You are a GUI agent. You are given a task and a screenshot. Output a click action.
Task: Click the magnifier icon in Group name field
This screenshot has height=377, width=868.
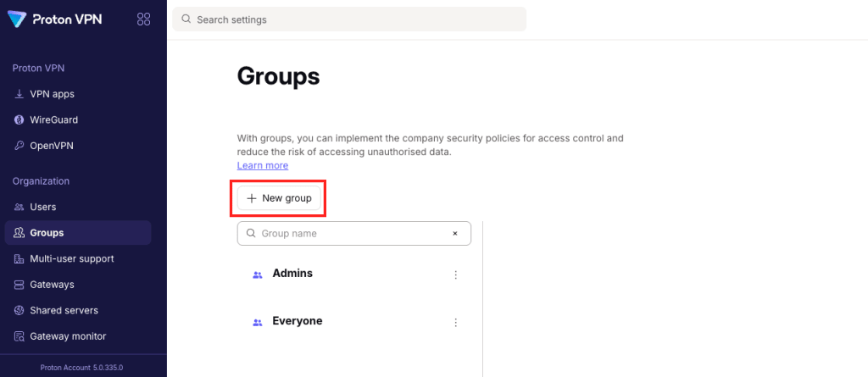[251, 233]
